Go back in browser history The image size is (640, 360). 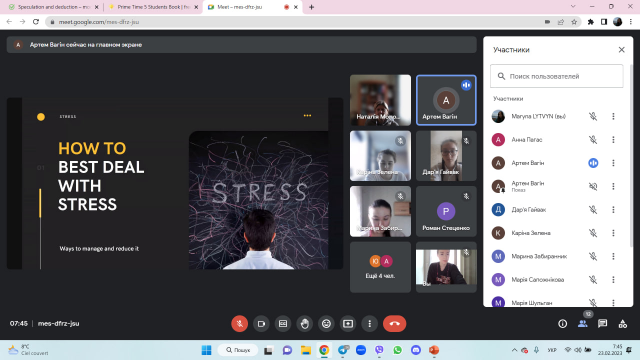tap(9, 22)
